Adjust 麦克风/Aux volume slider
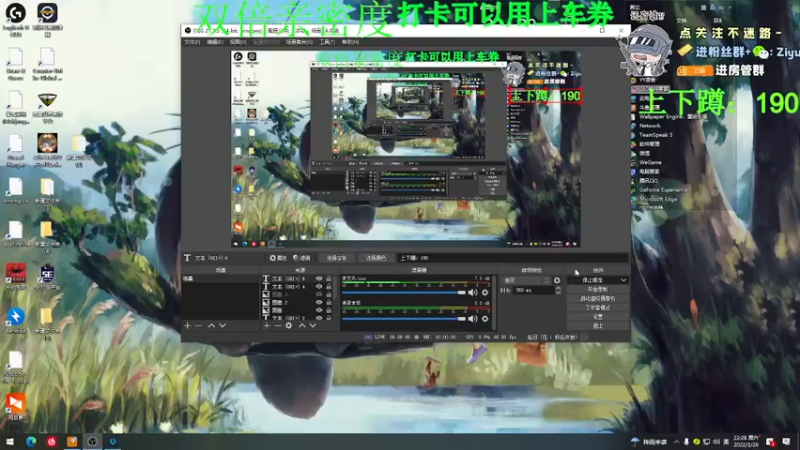This screenshot has height=450, width=800. 404,292
